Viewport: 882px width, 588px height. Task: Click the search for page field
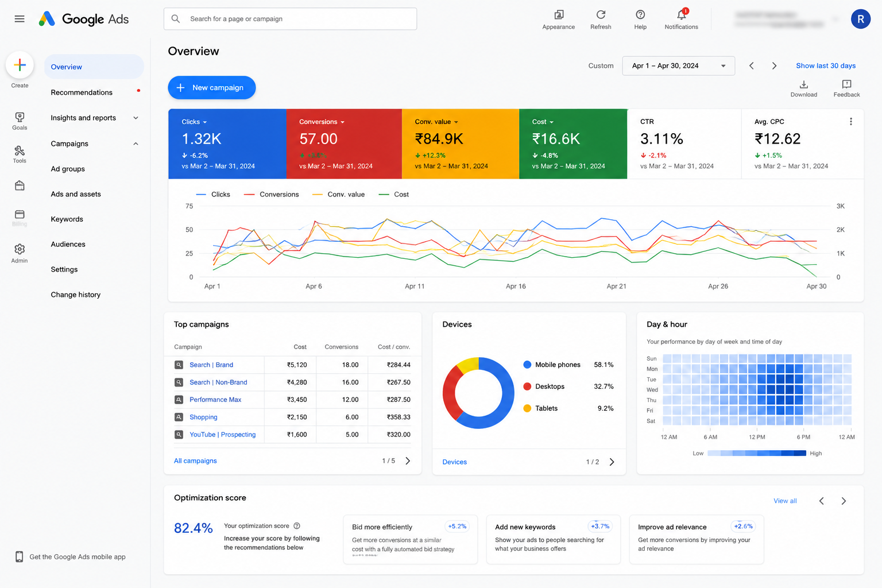(291, 19)
